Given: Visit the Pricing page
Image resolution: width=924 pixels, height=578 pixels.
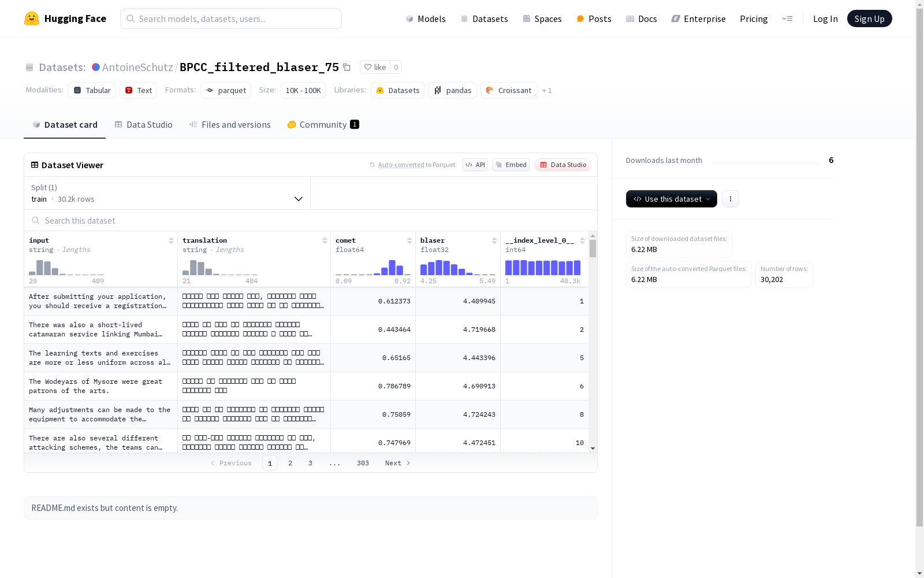Looking at the screenshot, I should [754, 18].
